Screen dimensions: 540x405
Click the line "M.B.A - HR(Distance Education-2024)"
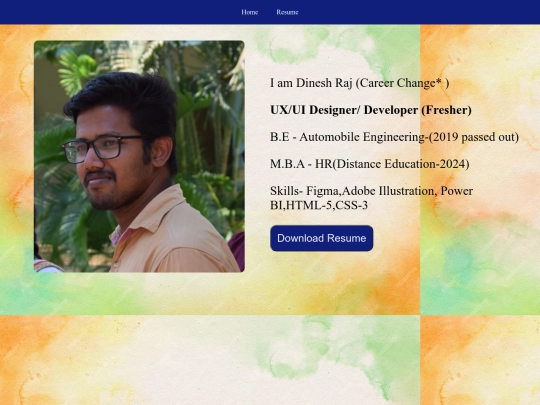pos(370,164)
